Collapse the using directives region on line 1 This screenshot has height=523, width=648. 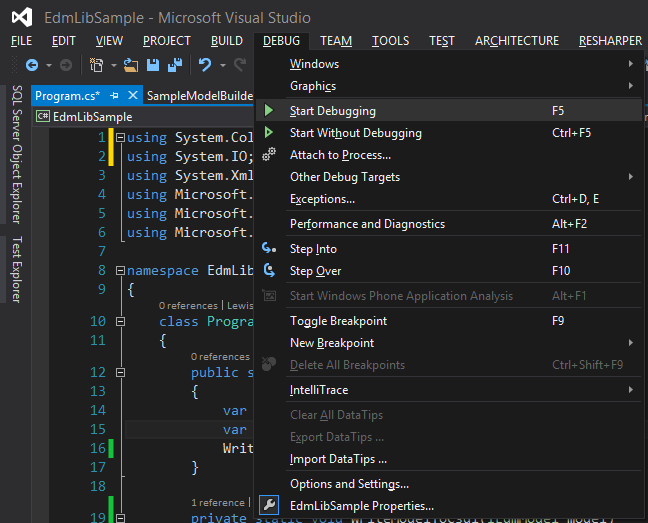click(120, 138)
